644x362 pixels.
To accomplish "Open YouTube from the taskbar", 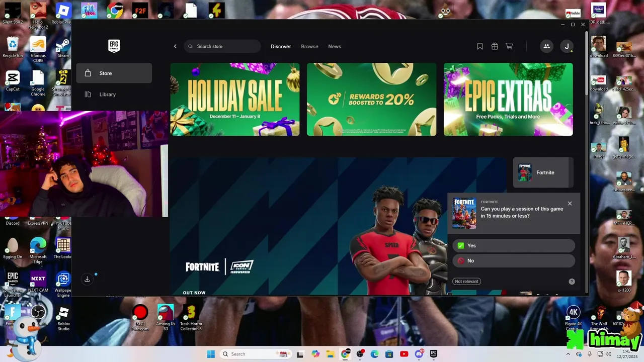I will [x=404, y=354].
